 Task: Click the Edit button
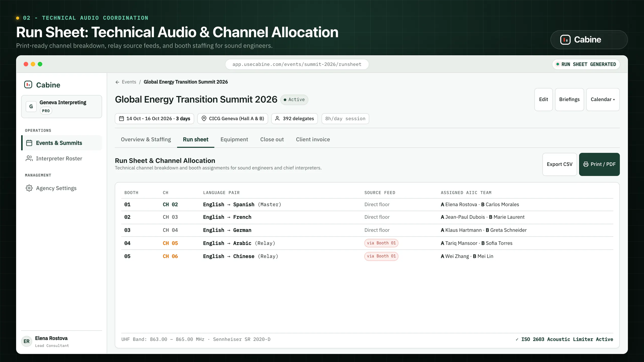543,99
